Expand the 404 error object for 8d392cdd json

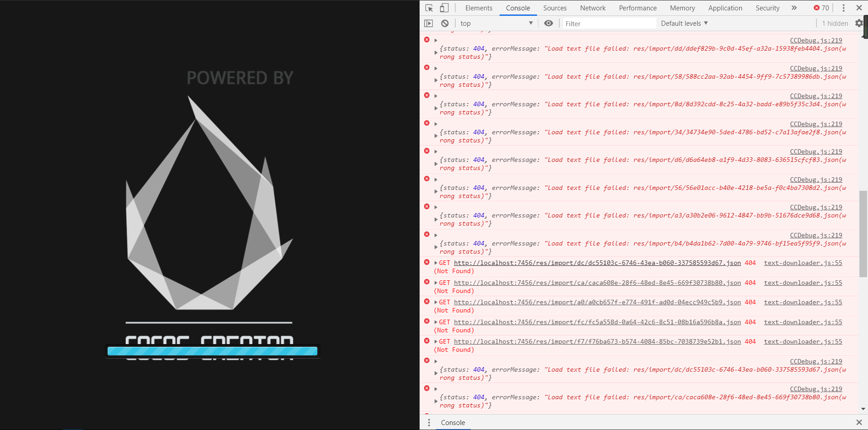436,109
